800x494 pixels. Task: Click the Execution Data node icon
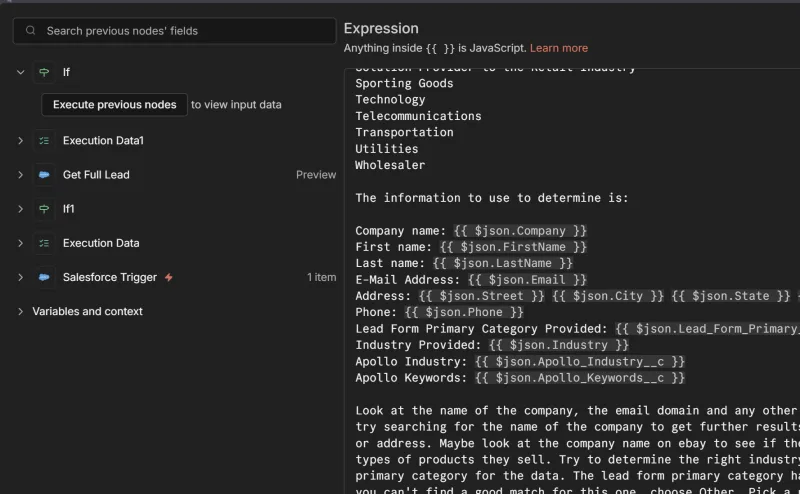(x=43, y=243)
